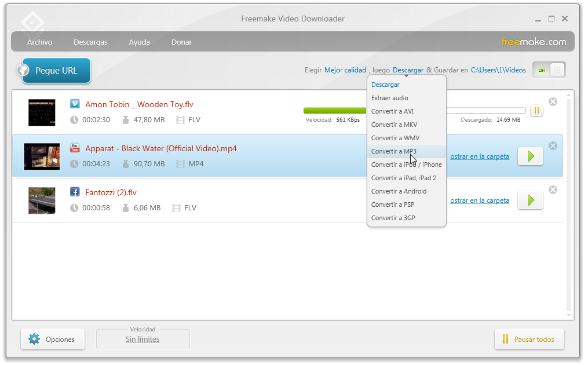
Task: Click the Pegue URL button
Action: [x=56, y=71]
